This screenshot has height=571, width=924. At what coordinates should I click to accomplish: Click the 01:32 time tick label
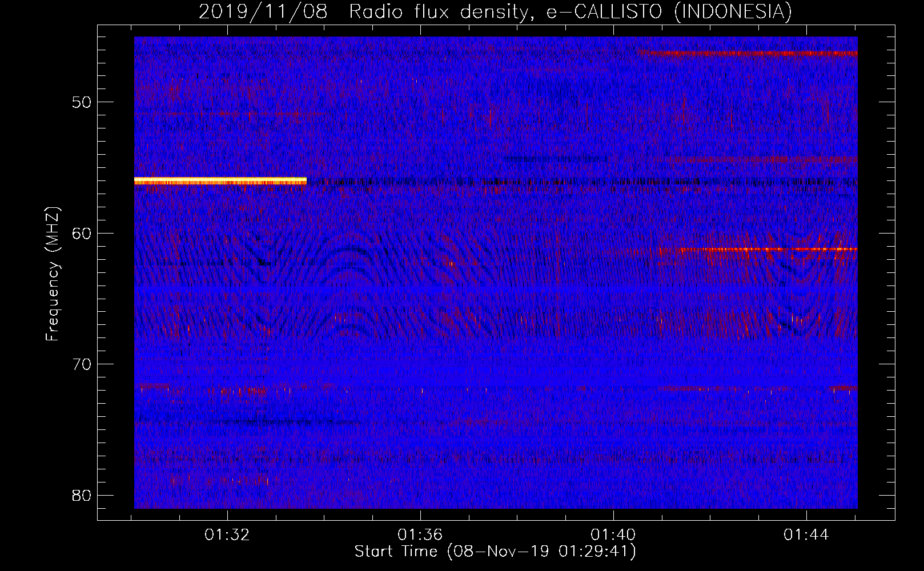pyautogui.click(x=227, y=535)
